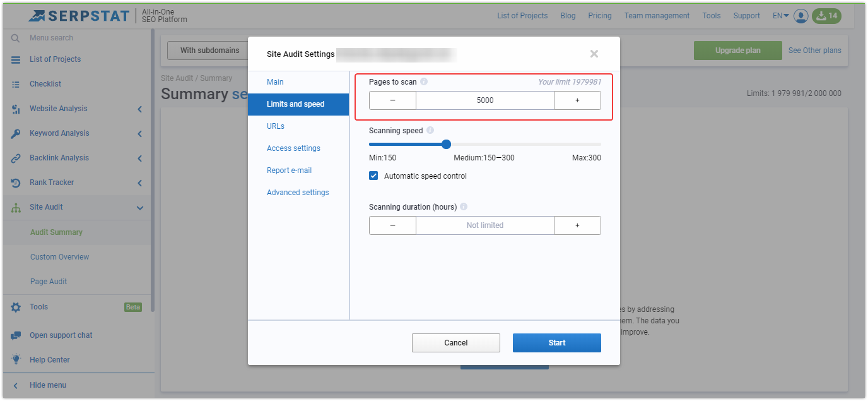This screenshot has width=868, height=401.
Task: Expand the Backlink Analysis menu chevron
Action: pyautogui.click(x=139, y=159)
